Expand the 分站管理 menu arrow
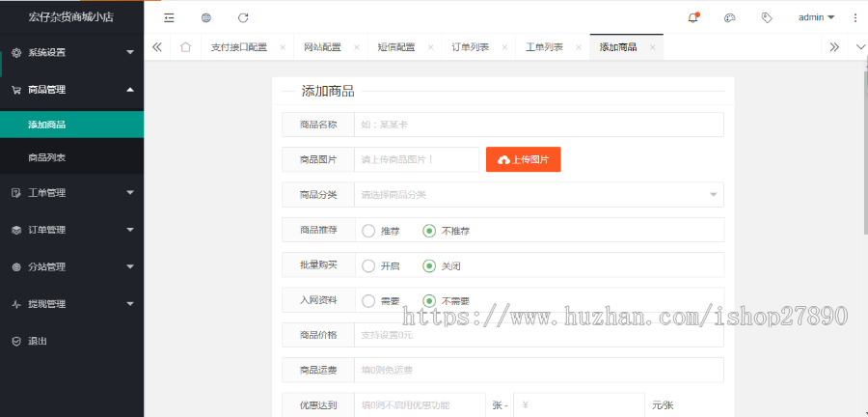Image resolution: width=868 pixels, height=417 pixels. pos(130,267)
